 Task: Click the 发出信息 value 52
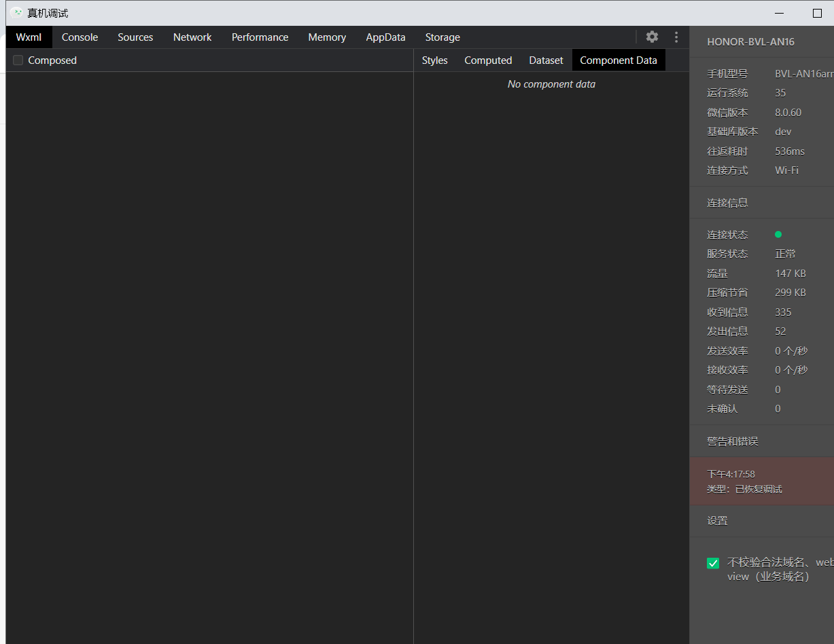pos(780,332)
